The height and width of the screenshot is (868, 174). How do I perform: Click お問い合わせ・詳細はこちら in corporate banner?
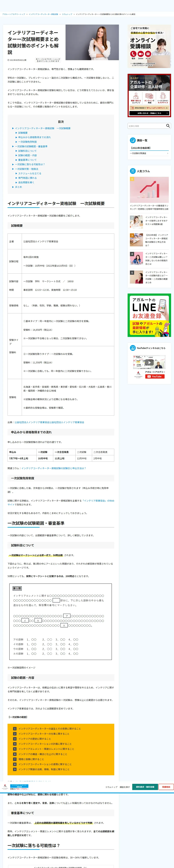pyautogui.click(x=149, y=113)
